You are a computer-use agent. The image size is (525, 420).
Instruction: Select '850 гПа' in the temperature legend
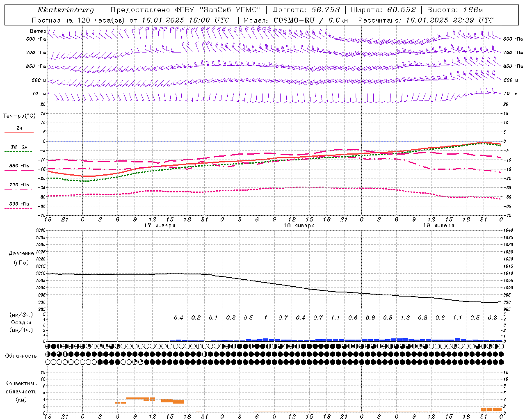19,166
